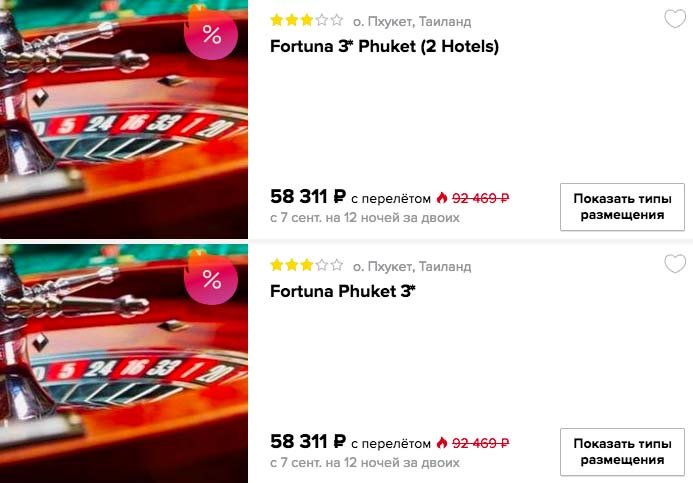Click the star rating of Fortuna Phuket 3*

307,265
